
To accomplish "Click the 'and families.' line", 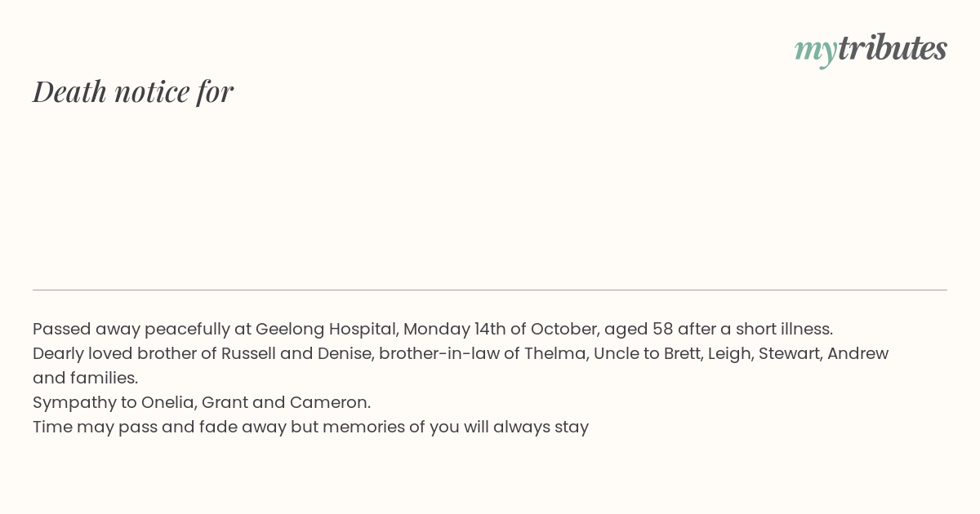I will (86, 379).
